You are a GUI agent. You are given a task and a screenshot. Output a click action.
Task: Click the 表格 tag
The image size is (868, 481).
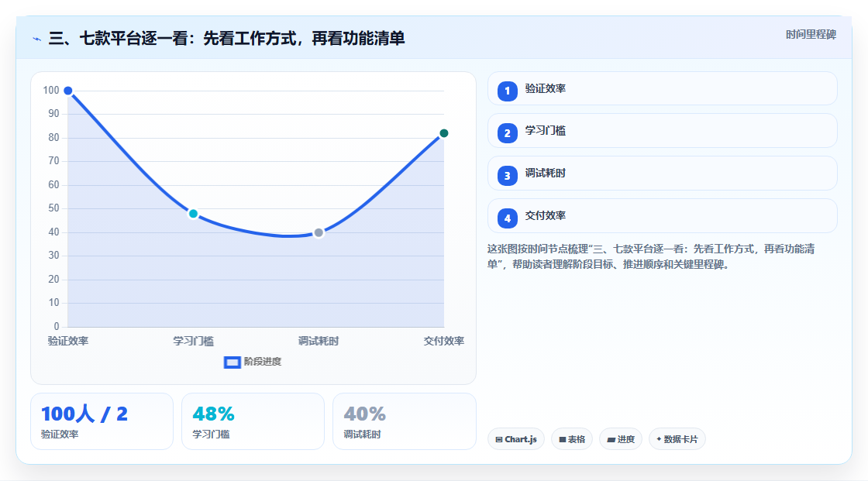coord(572,439)
